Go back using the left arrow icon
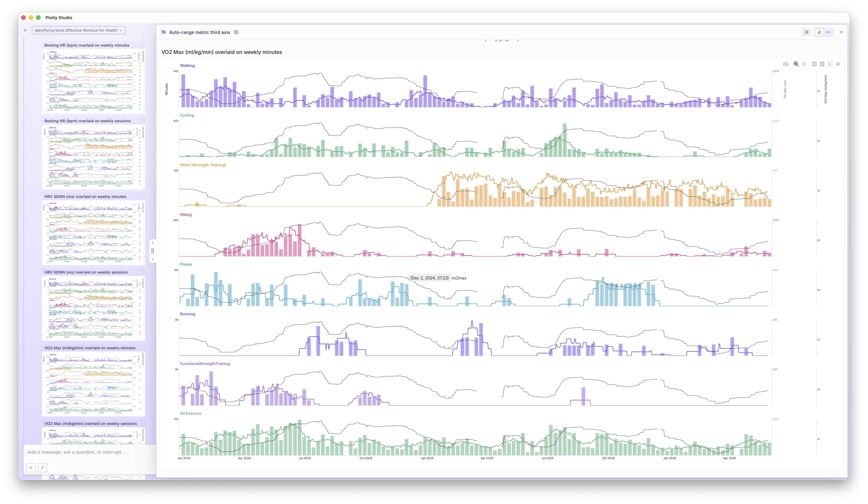Viewport: 868px width, 504px height. click(26, 30)
